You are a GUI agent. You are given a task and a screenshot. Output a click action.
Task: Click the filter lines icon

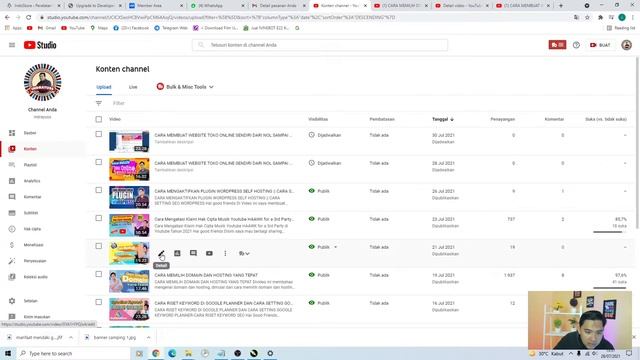click(99, 103)
